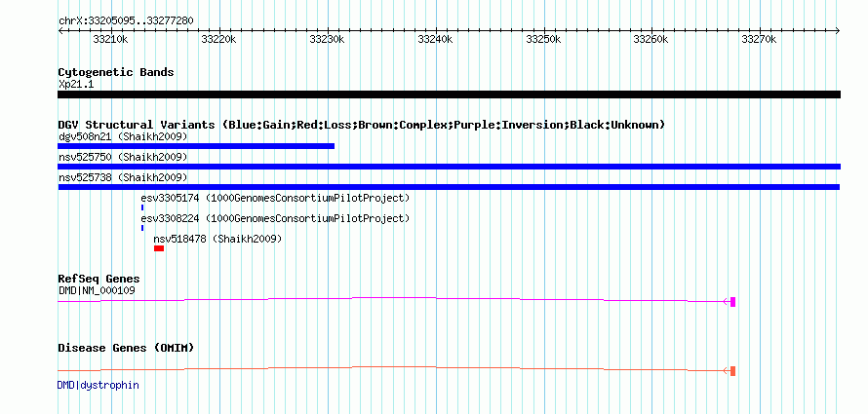Click the orange OMIM strand direction arrow
Image resolution: width=868 pixels, height=414 pixels.
727,371
